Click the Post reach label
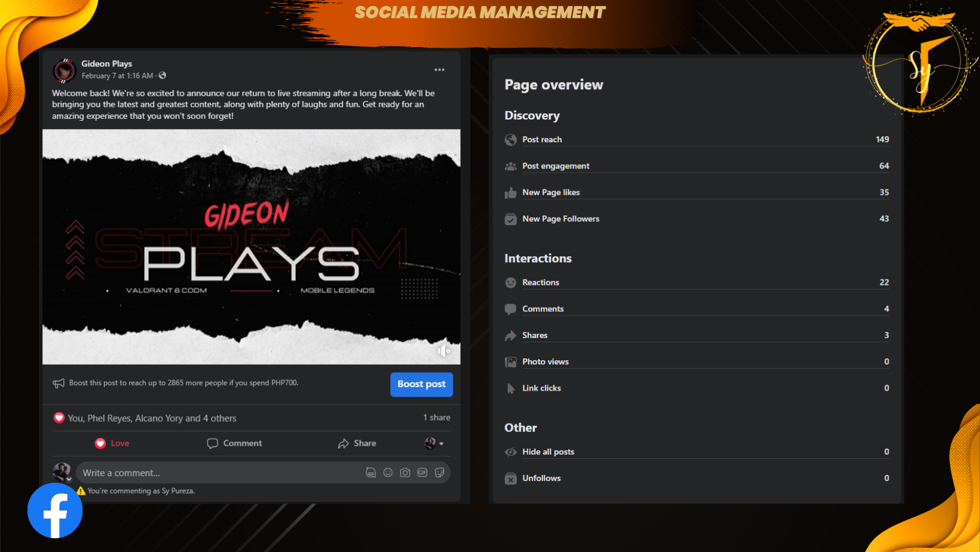The image size is (980, 552). (542, 140)
